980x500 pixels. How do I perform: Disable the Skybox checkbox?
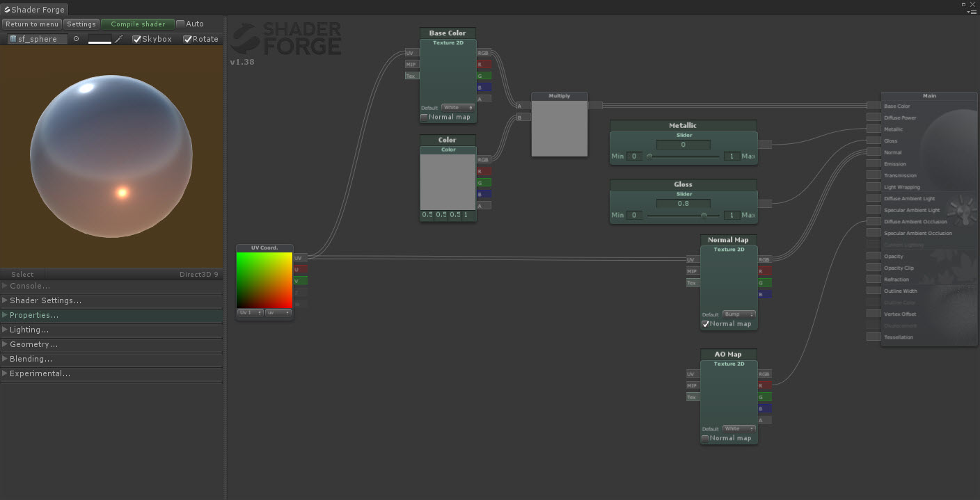[135, 38]
